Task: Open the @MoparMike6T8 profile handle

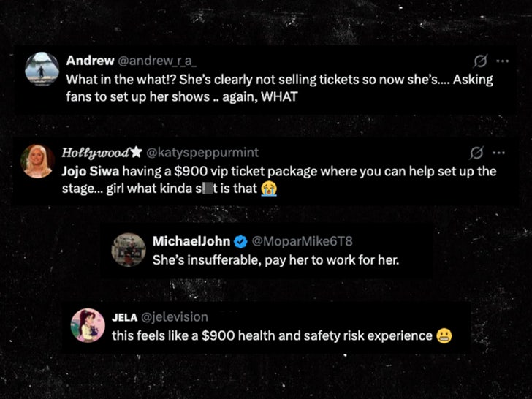Action: [297, 240]
